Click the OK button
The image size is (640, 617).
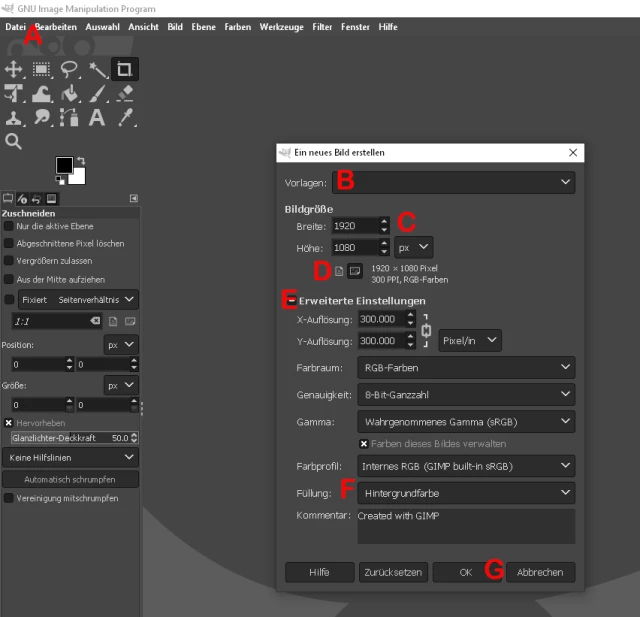(x=465, y=572)
